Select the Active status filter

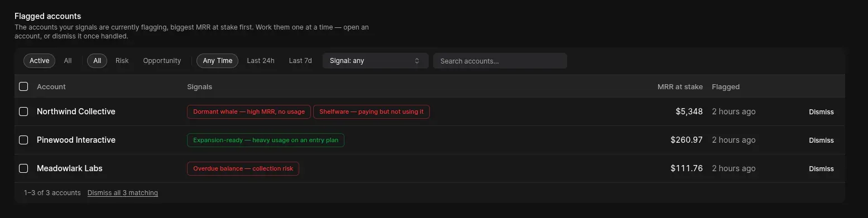click(39, 61)
